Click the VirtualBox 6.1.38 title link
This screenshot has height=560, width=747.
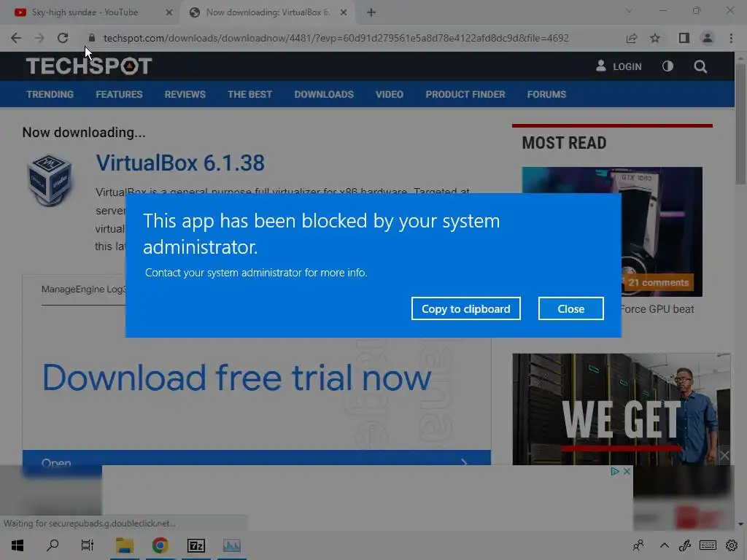click(x=180, y=163)
